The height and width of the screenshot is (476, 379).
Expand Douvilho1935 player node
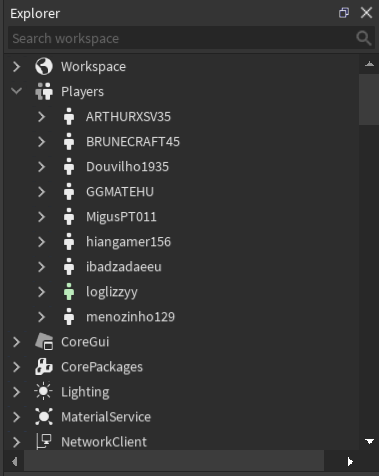pos(41,167)
